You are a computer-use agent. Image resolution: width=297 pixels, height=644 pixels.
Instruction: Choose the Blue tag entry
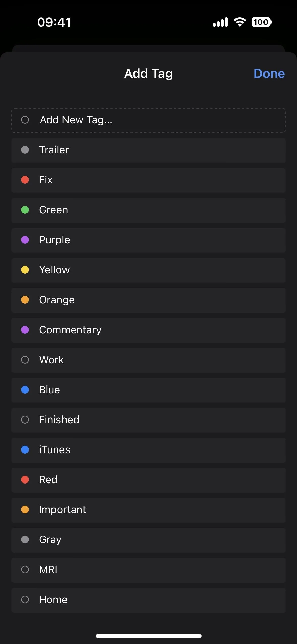point(148,390)
